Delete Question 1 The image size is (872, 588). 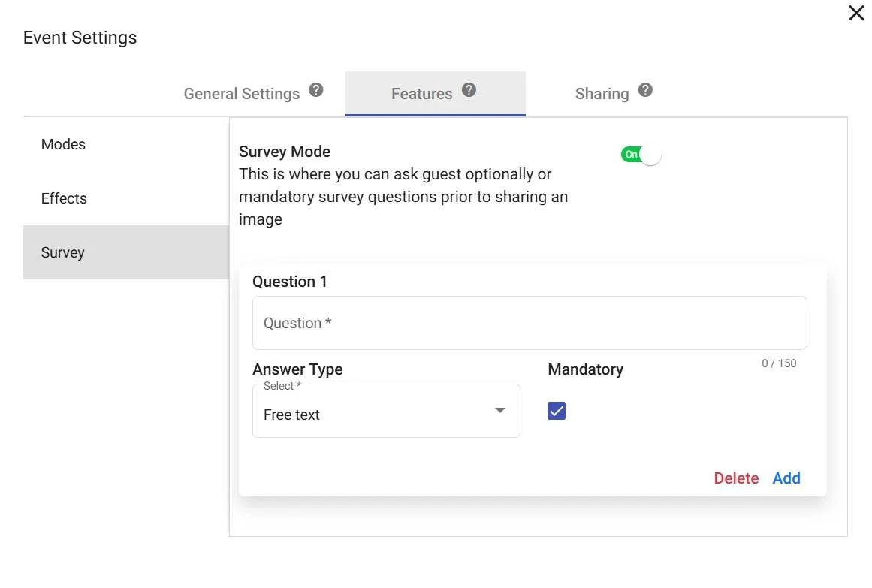point(736,478)
